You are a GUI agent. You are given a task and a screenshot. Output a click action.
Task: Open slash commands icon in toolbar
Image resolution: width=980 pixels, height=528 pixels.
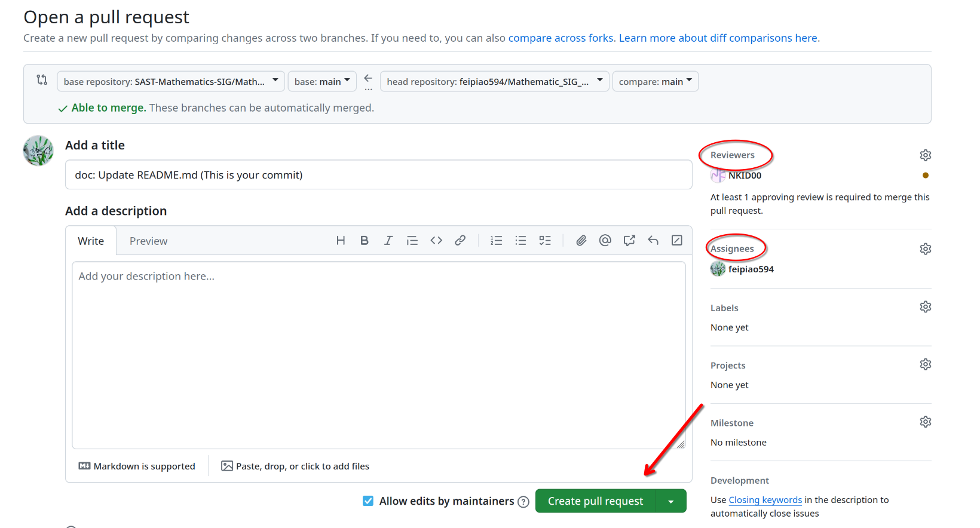pyautogui.click(x=677, y=241)
